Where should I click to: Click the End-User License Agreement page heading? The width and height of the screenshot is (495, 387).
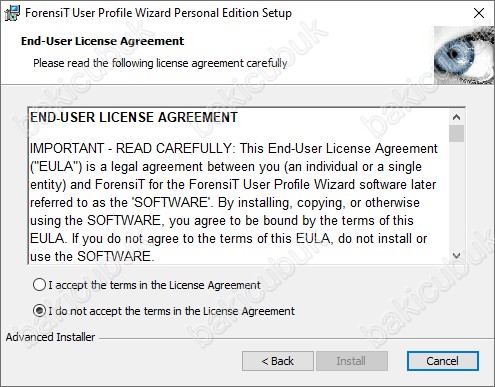tap(102, 41)
